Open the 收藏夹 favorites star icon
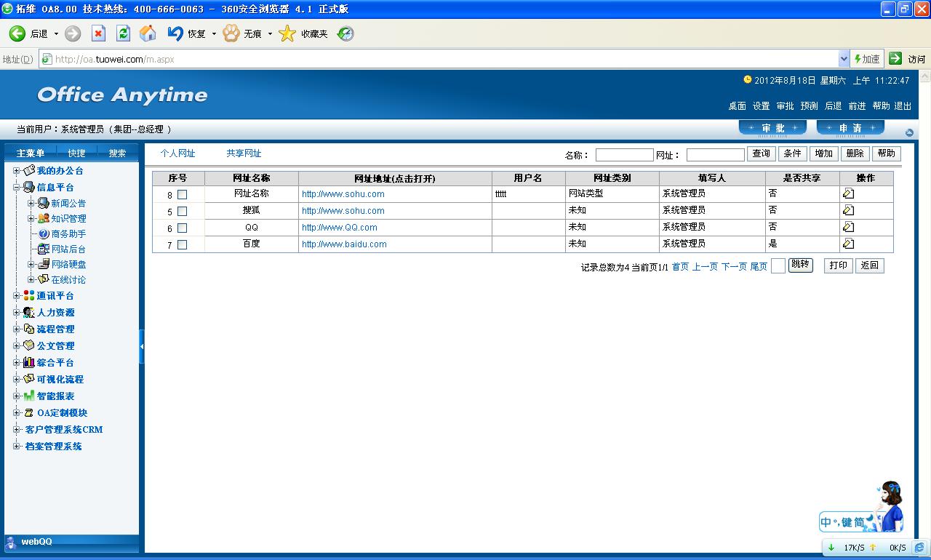931x560 pixels. click(x=288, y=33)
